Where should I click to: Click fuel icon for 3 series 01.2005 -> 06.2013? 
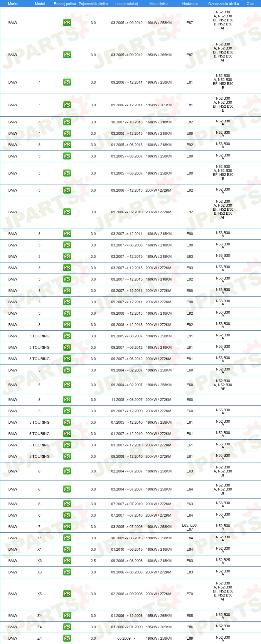pyautogui.click(x=67, y=145)
